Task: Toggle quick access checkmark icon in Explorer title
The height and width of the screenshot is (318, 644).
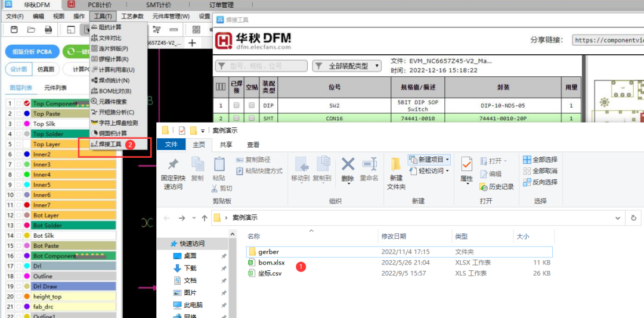Action: (x=182, y=130)
